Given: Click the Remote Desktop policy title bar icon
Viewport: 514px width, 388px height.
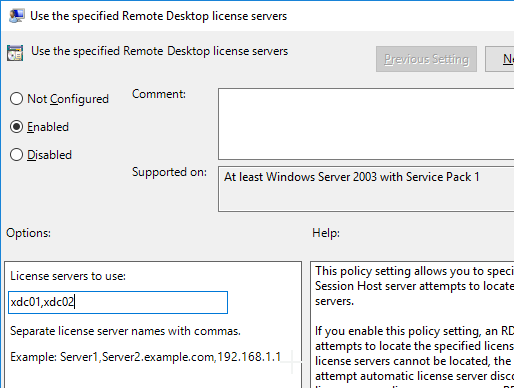Looking at the screenshot, I should tap(17, 16).
